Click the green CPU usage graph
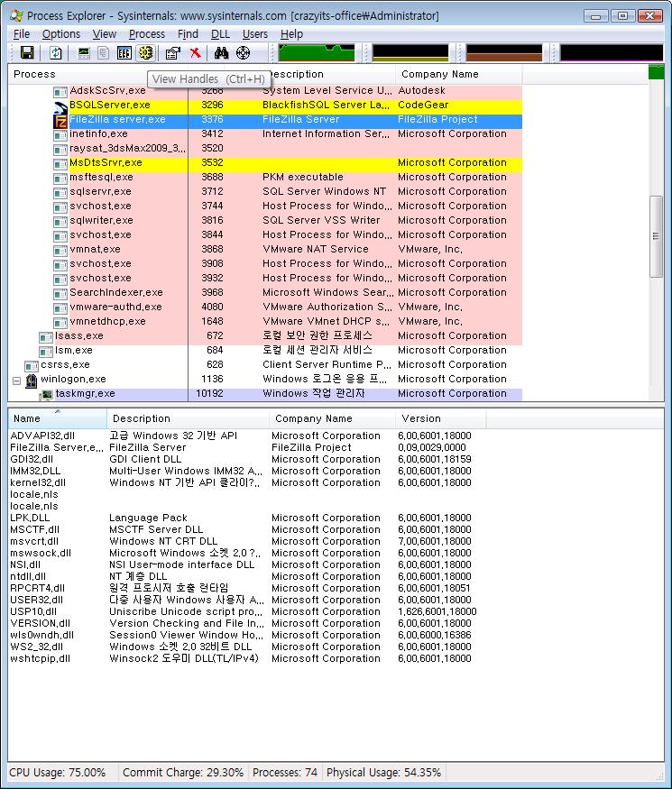This screenshot has width=672, height=789. [x=317, y=53]
